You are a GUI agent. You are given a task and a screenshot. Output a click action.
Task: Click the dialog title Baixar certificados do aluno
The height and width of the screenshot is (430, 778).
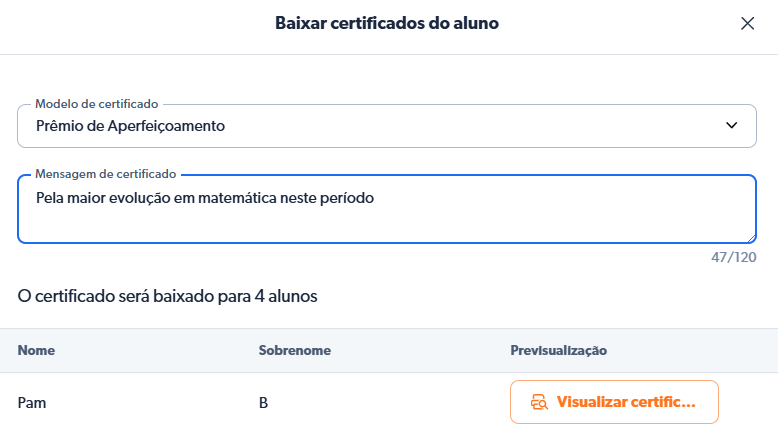coord(387,24)
